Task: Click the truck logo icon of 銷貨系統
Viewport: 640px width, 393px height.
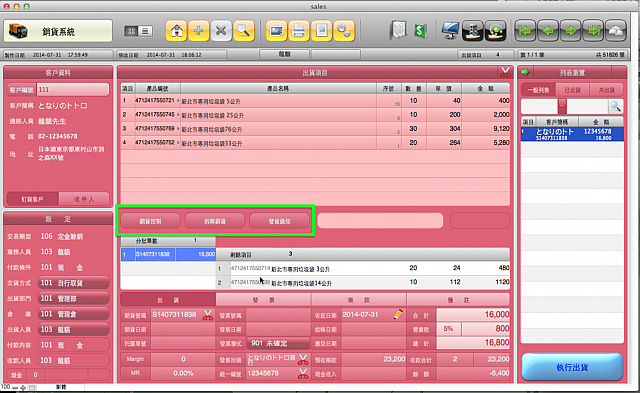Action: click(x=19, y=31)
